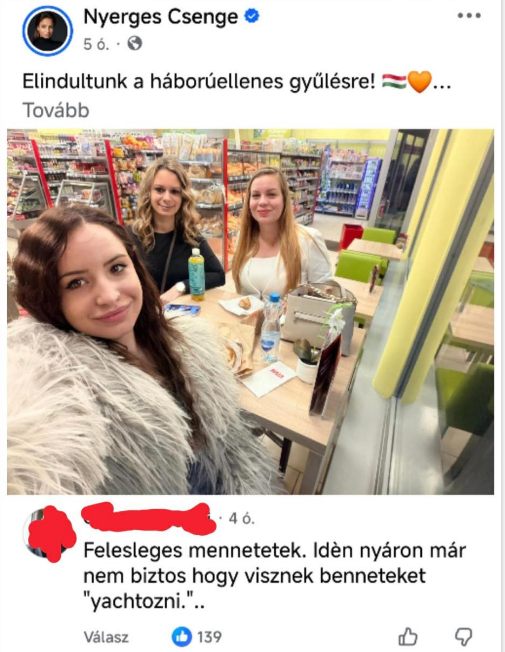Click the redacted commenter name
The height and width of the screenshot is (652, 505).
[149, 518]
